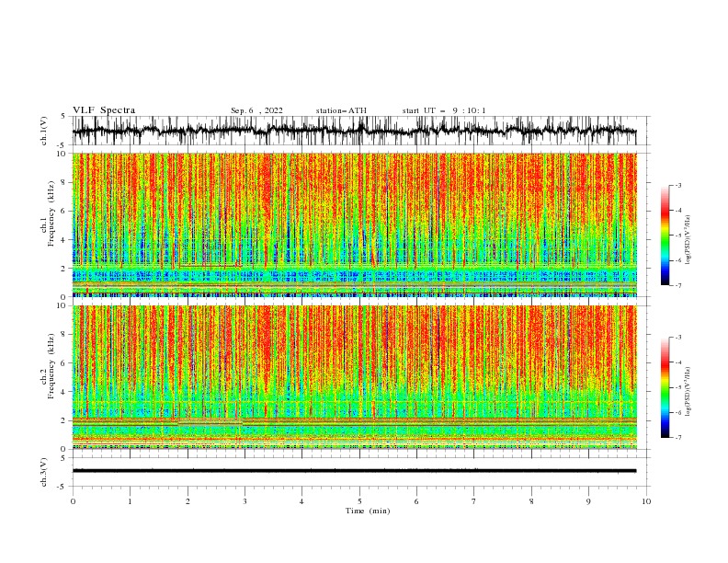Click the 'Time (min)' axis label
Screen dimensions: 728x563
click(x=368, y=511)
